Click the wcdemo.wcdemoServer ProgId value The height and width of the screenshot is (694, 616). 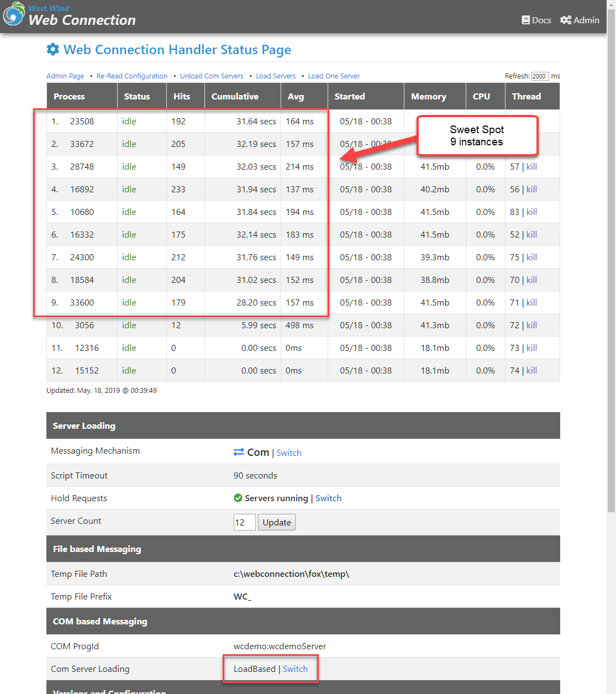280,646
